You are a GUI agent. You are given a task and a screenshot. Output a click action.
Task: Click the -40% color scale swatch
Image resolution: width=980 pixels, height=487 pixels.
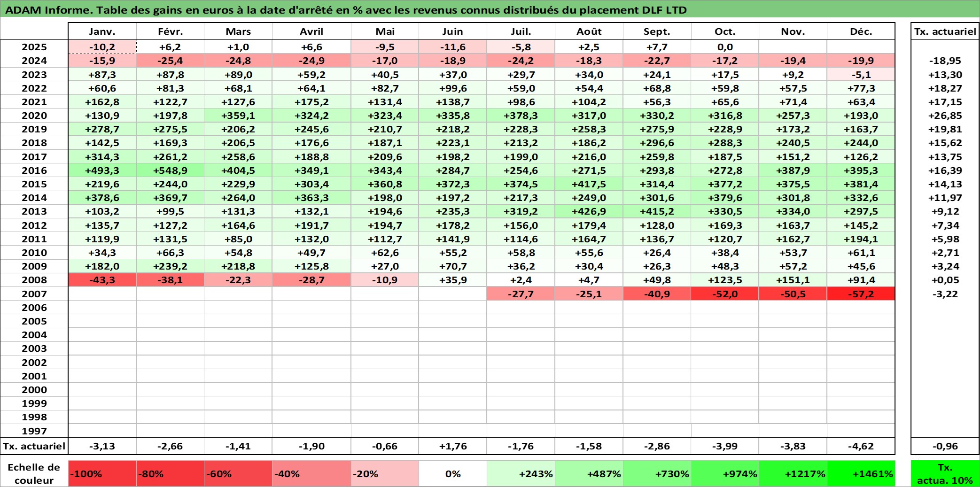coord(311,473)
